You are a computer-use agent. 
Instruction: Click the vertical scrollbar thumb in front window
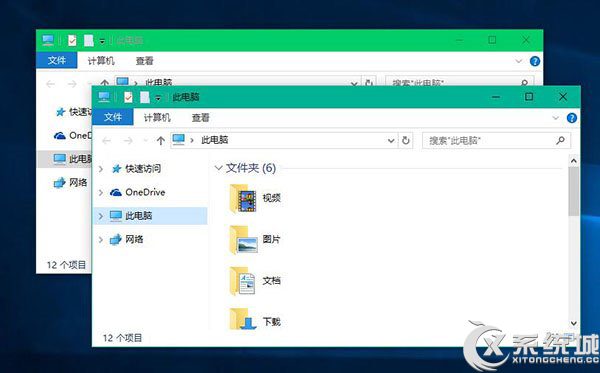tap(574, 191)
